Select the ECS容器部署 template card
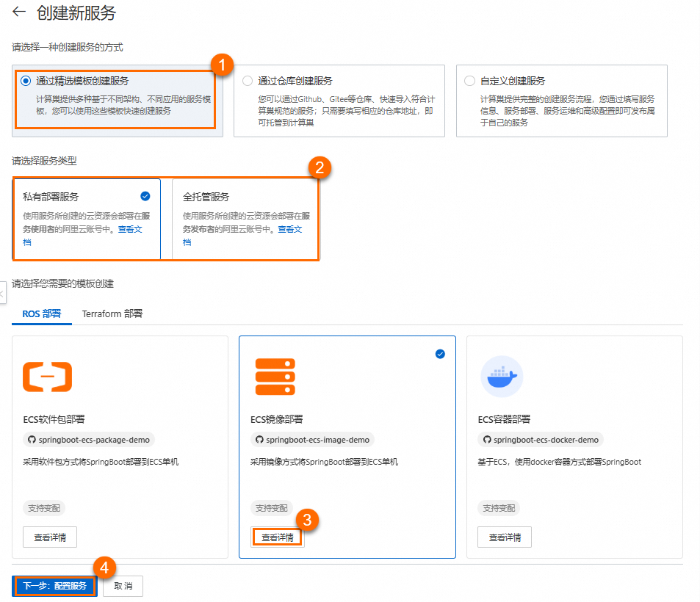700x602 pixels. [574, 446]
